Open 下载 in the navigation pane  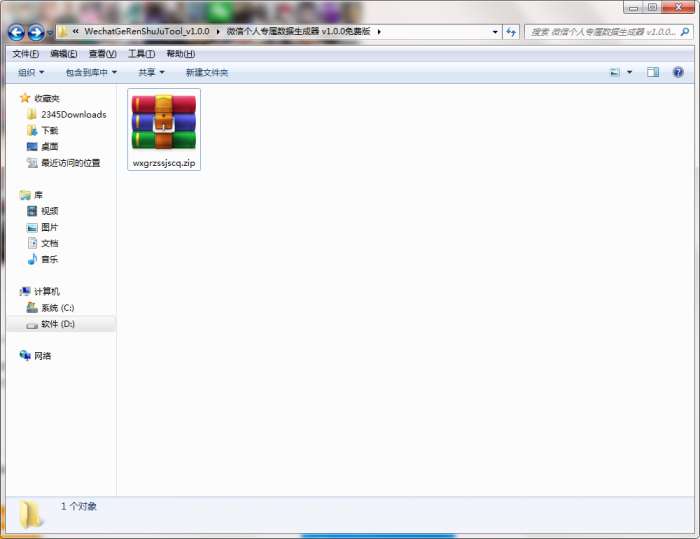50,130
